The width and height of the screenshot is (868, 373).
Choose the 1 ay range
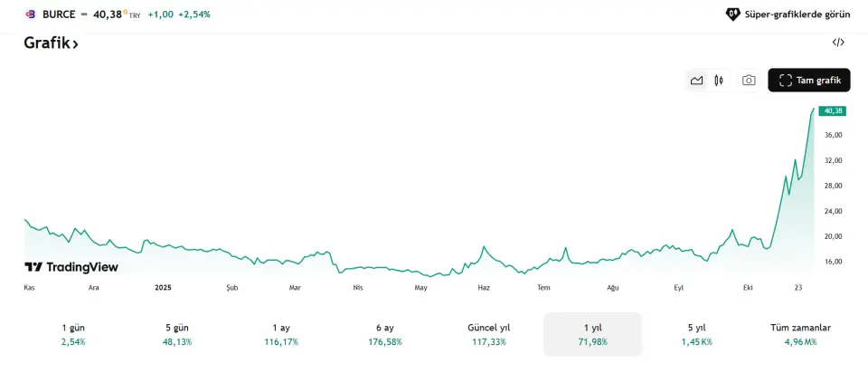pos(281,334)
